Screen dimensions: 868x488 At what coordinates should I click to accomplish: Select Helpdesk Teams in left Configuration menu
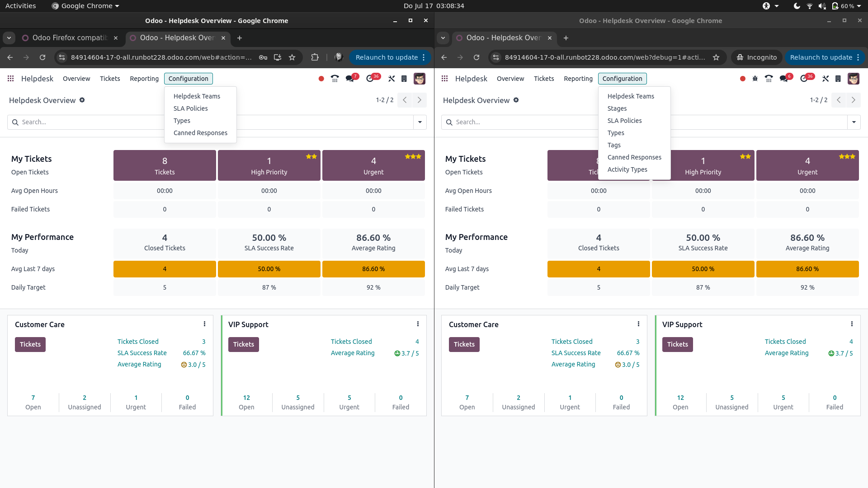pyautogui.click(x=197, y=96)
